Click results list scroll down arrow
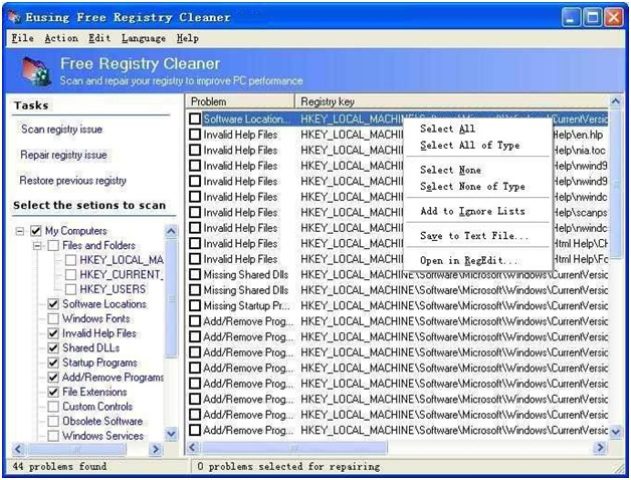This screenshot has height=480, width=631. (615, 432)
